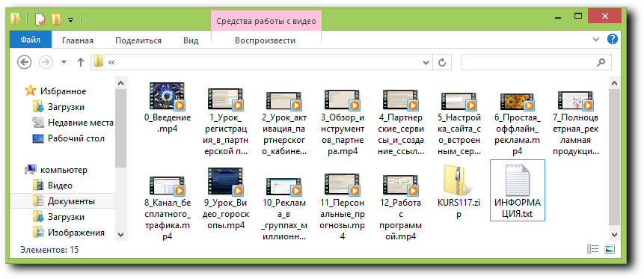Open the Воспроизвести ribbon tab
Image resolution: width=644 pixels, height=279 pixels.
[265, 40]
